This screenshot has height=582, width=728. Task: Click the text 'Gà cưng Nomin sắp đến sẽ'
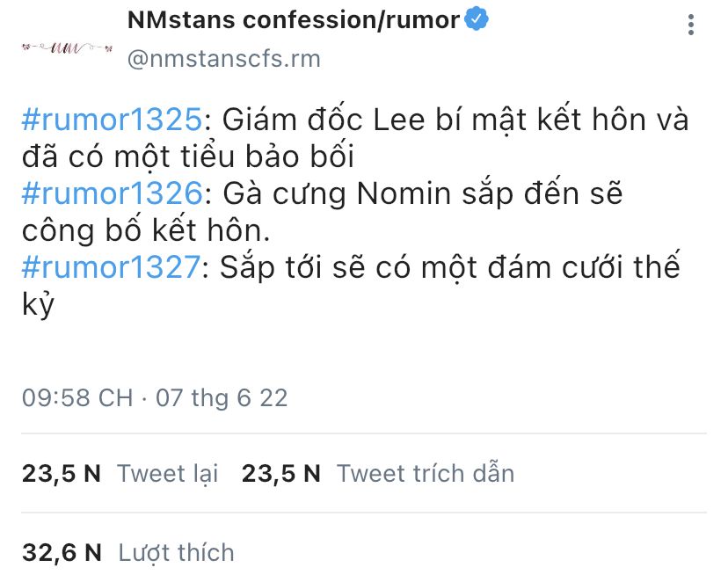pos(423,193)
